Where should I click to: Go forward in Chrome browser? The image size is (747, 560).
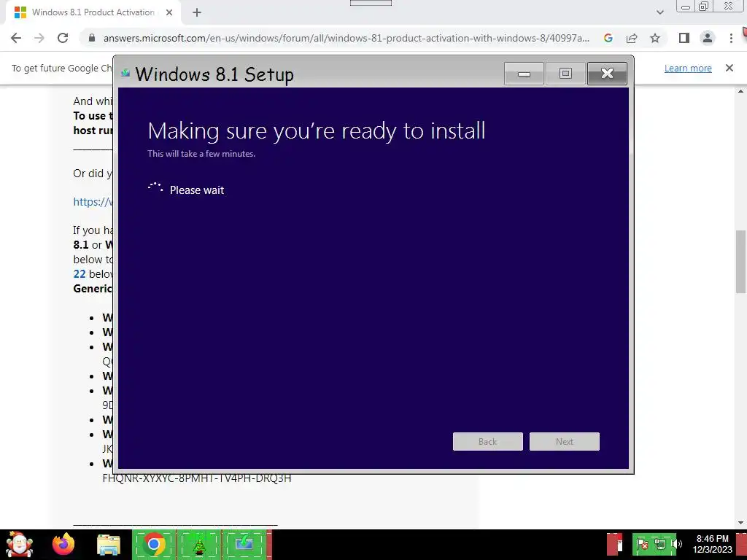[x=39, y=38]
